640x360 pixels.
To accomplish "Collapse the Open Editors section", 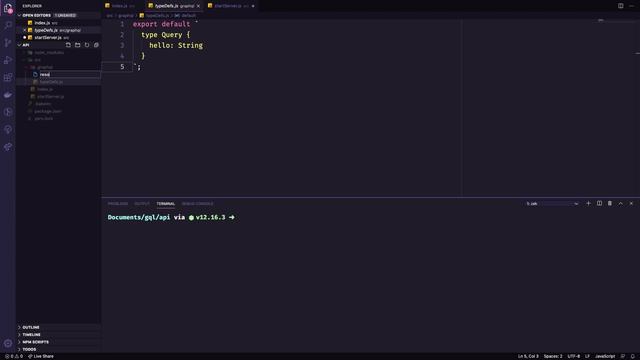I will (x=58, y=15).
